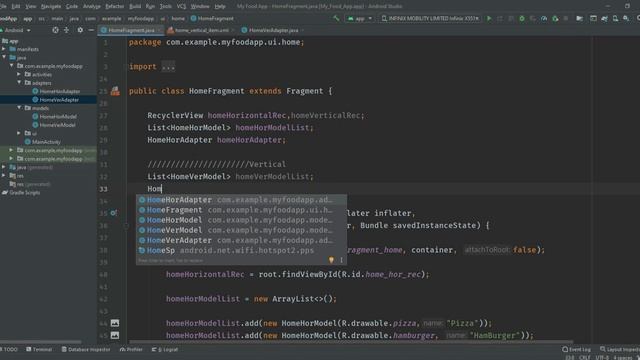Expand folded import section on line 3

tap(168, 67)
